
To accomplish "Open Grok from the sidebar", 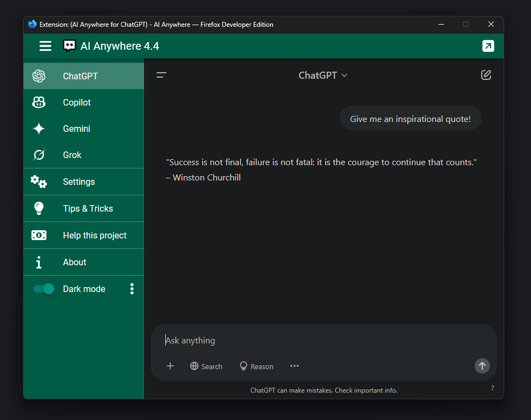I will (72, 155).
